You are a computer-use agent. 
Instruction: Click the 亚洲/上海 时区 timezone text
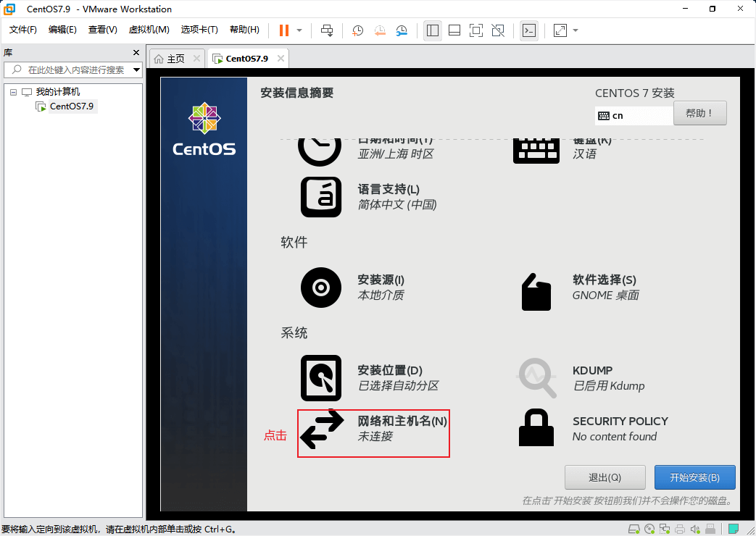[395, 154]
